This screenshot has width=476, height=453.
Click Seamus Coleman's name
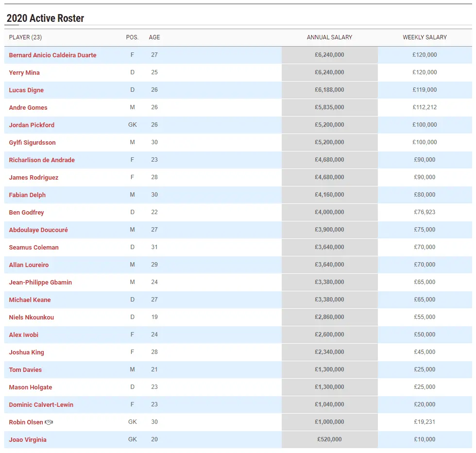click(x=34, y=248)
